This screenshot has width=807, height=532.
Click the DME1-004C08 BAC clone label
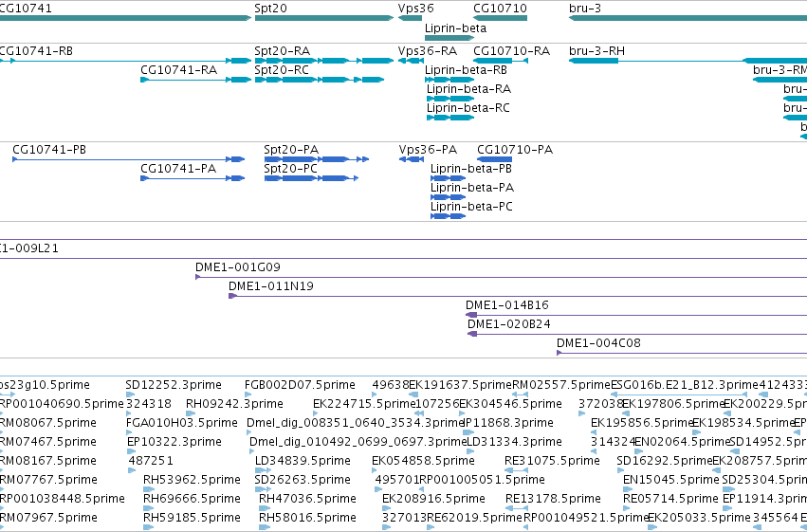click(x=598, y=343)
